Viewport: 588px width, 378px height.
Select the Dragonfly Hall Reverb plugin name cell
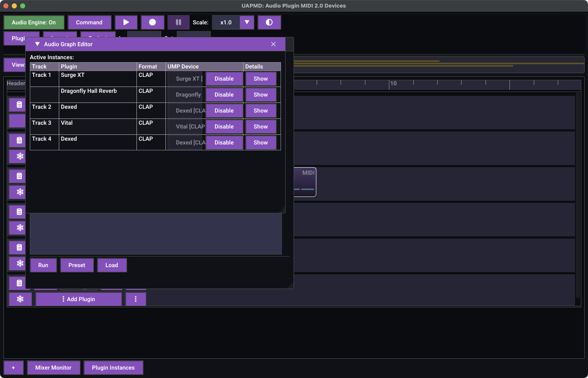[98, 94]
